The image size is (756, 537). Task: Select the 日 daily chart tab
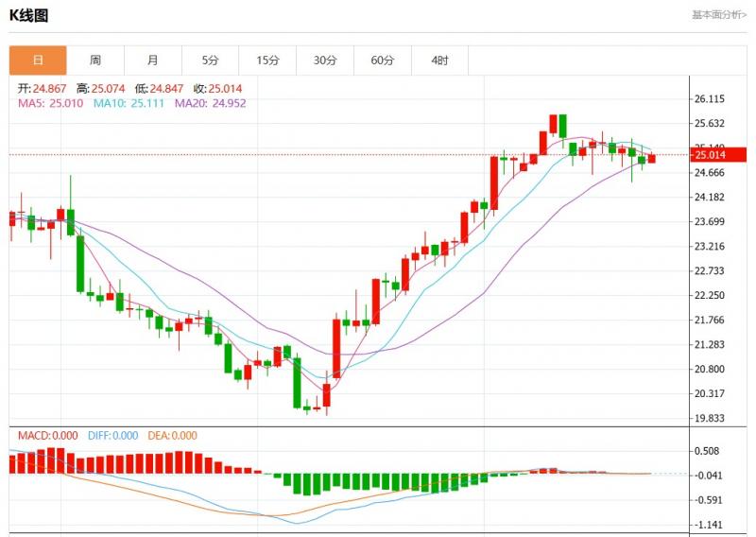tap(38, 61)
